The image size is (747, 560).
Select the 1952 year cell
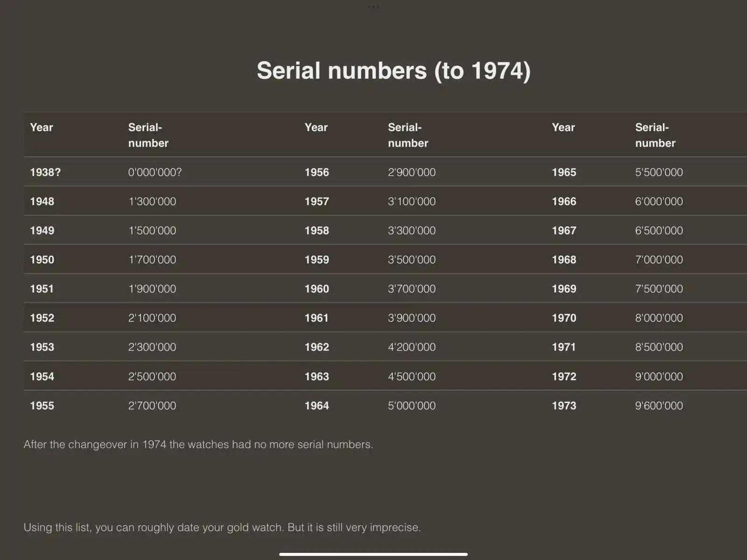pos(42,318)
